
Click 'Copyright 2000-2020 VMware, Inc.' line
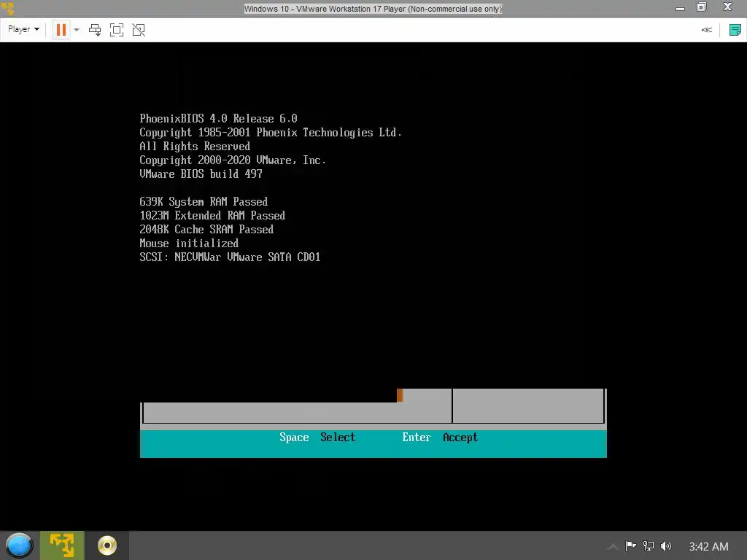(x=233, y=160)
